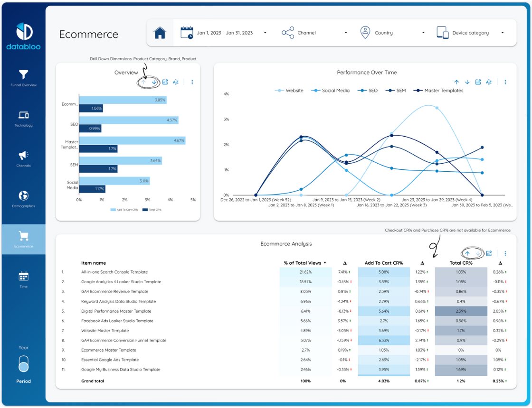Screen dimensions: 532x408
Task: Open the Ecommerce Analysis three-dot menu
Action: [505, 253]
